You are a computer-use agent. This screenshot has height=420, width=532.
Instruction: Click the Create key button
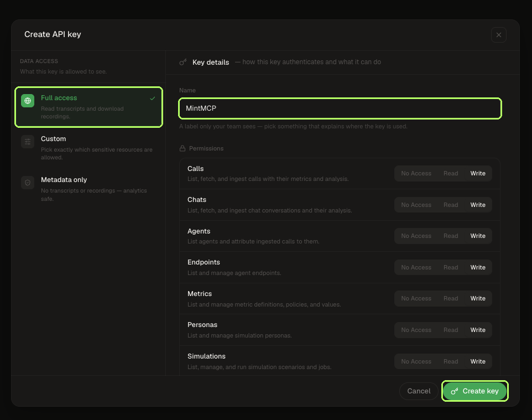click(x=474, y=391)
